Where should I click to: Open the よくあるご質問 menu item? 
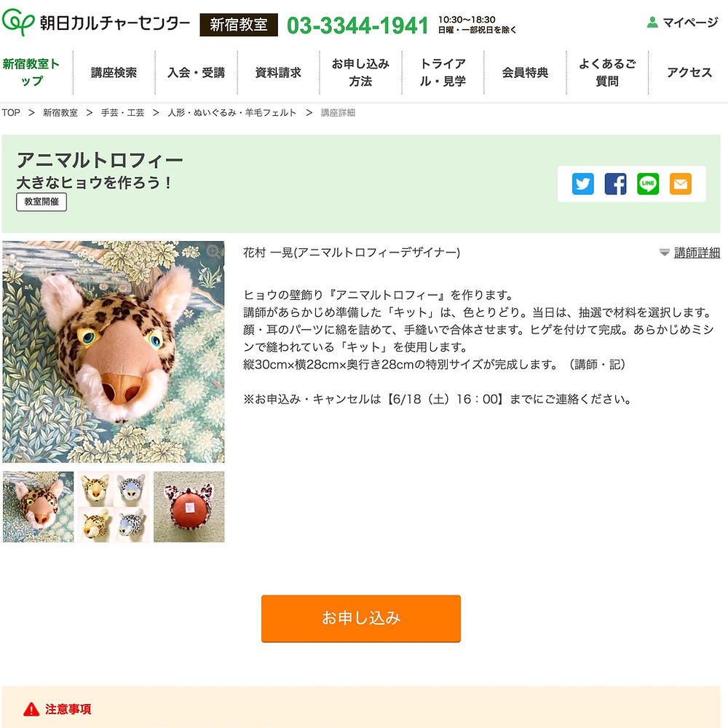pyautogui.click(x=607, y=72)
